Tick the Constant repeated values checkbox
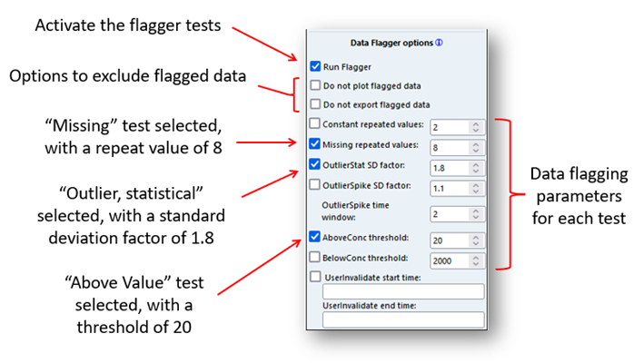644x363 pixels. [x=314, y=124]
